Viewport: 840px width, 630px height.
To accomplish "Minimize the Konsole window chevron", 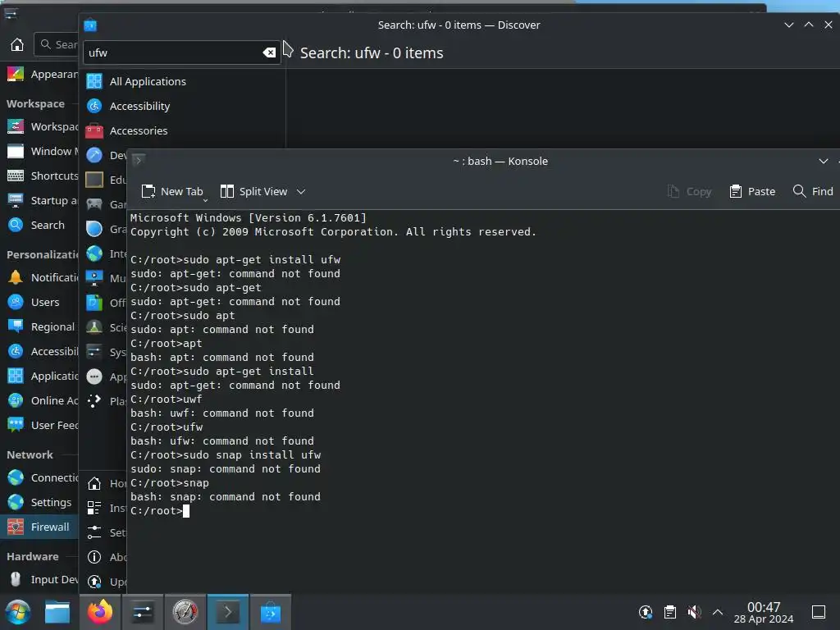I will click(x=824, y=162).
